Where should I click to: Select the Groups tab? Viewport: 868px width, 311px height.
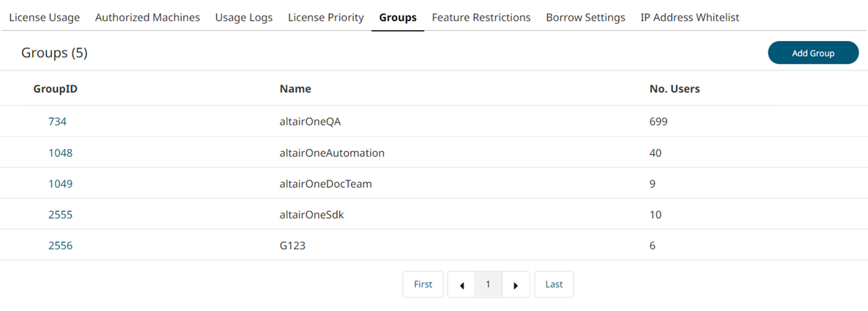(398, 17)
